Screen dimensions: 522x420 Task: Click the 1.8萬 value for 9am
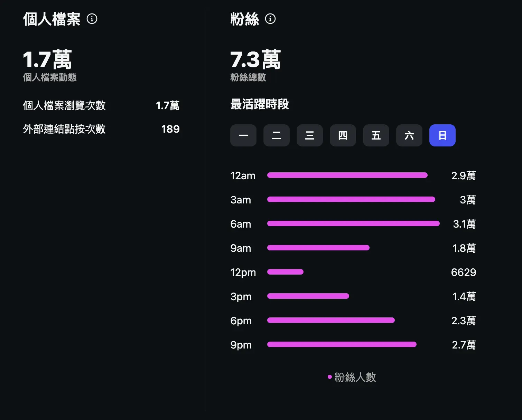[x=465, y=248]
